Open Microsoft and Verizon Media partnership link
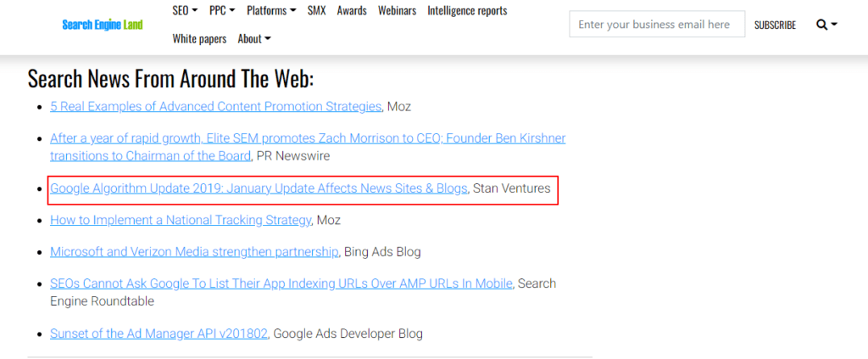868x359 pixels. click(195, 251)
